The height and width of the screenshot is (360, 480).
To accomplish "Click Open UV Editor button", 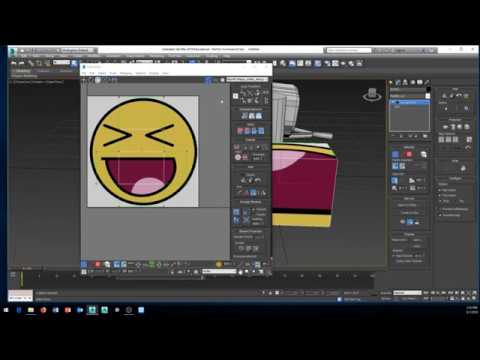I will (407, 205).
